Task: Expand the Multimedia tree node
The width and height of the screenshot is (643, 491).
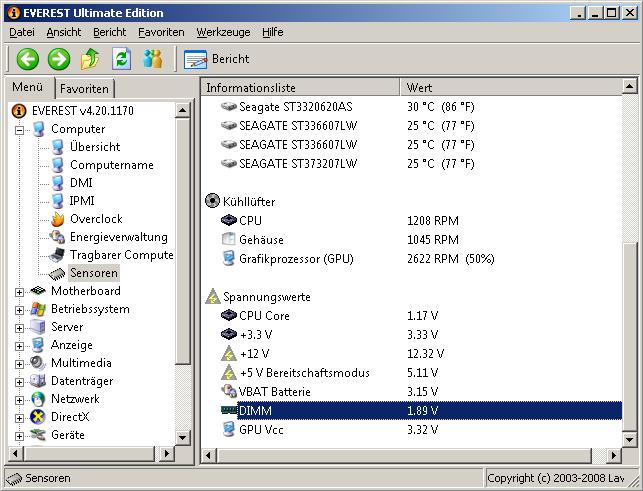Action: click(x=19, y=364)
